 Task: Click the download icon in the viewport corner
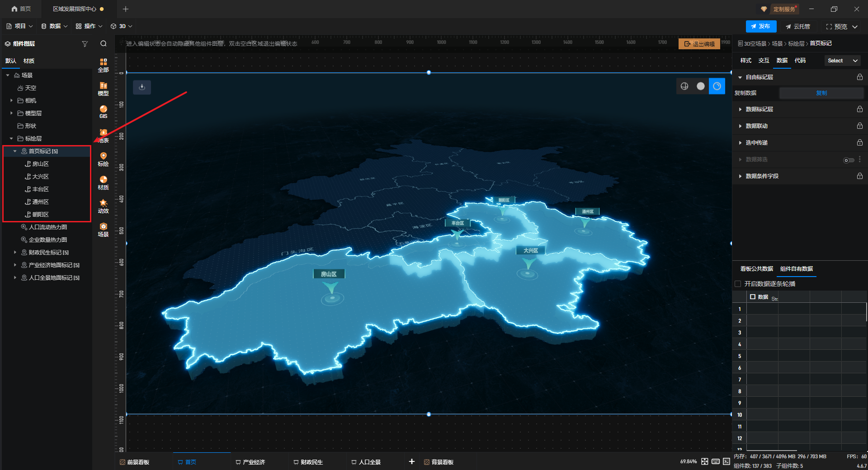pyautogui.click(x=142, y=87)
